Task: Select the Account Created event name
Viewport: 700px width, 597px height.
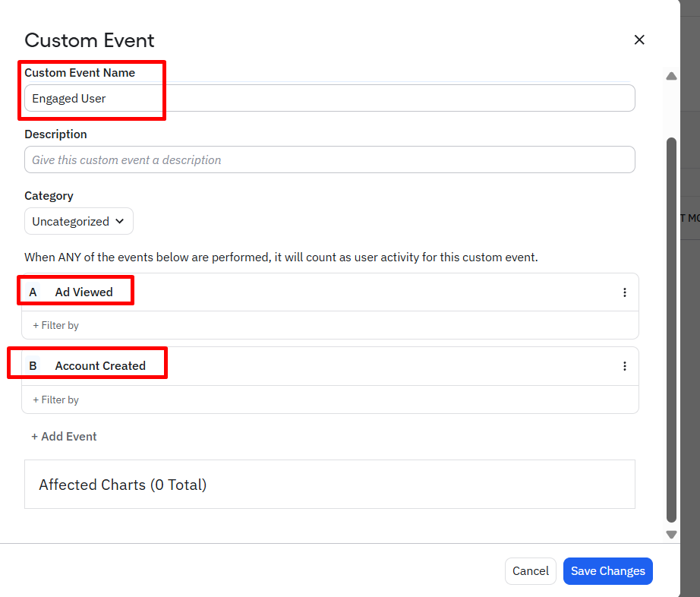Action: tap(100, 366)
